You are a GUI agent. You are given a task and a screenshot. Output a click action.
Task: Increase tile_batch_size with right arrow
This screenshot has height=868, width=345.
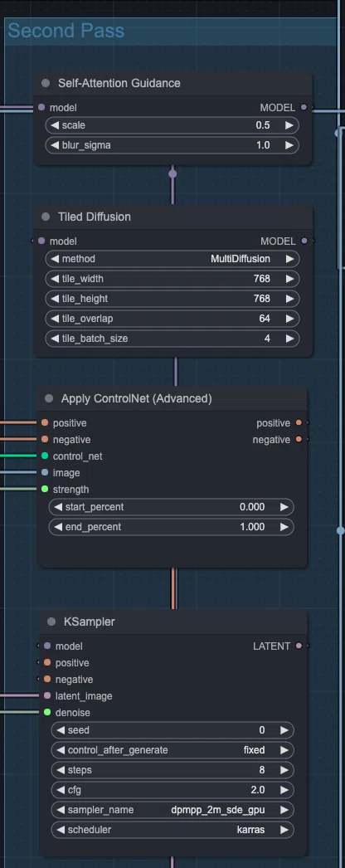[x=289, y=339]
